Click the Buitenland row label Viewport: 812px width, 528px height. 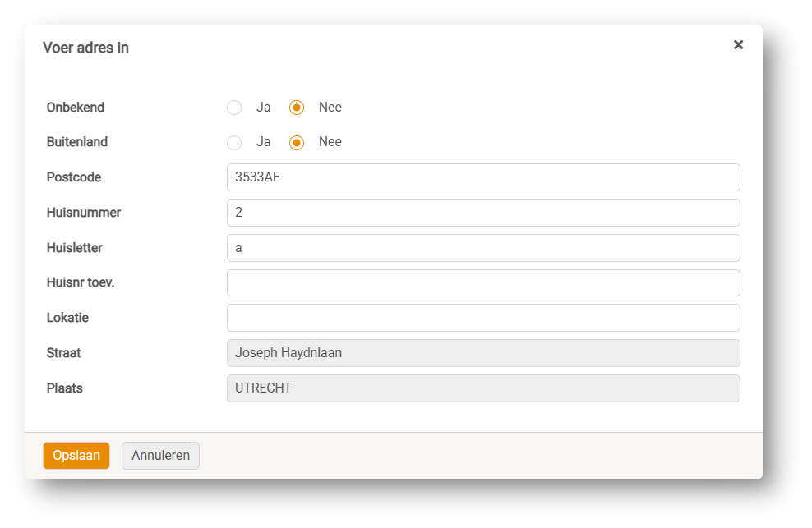[77, 142]
